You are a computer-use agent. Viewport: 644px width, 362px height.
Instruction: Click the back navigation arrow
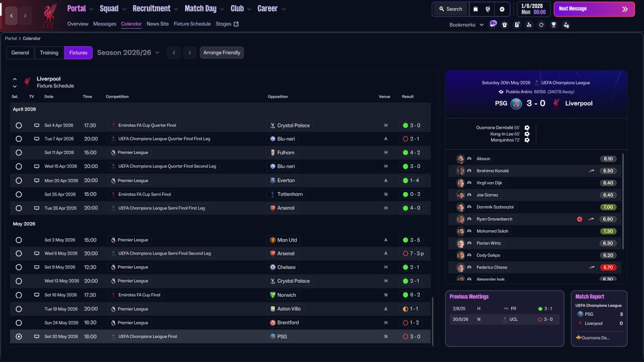pyautogui.click(x=12, y=16)
